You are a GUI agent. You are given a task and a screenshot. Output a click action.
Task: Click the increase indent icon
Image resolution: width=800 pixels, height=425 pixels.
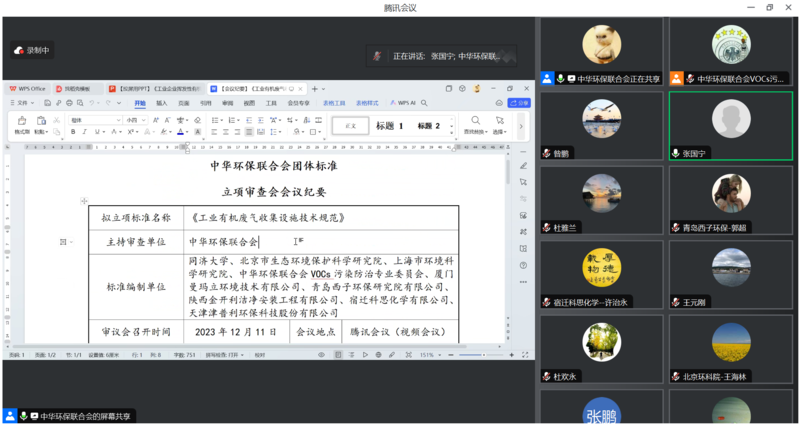pyautogui.click(x=261, y=120)
